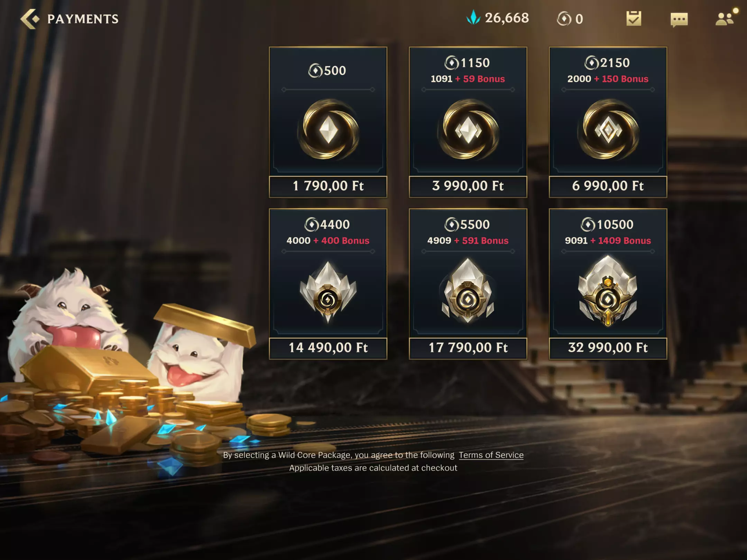Buy the pack for 6 990,00 Ft

click(x=608, y=186)
